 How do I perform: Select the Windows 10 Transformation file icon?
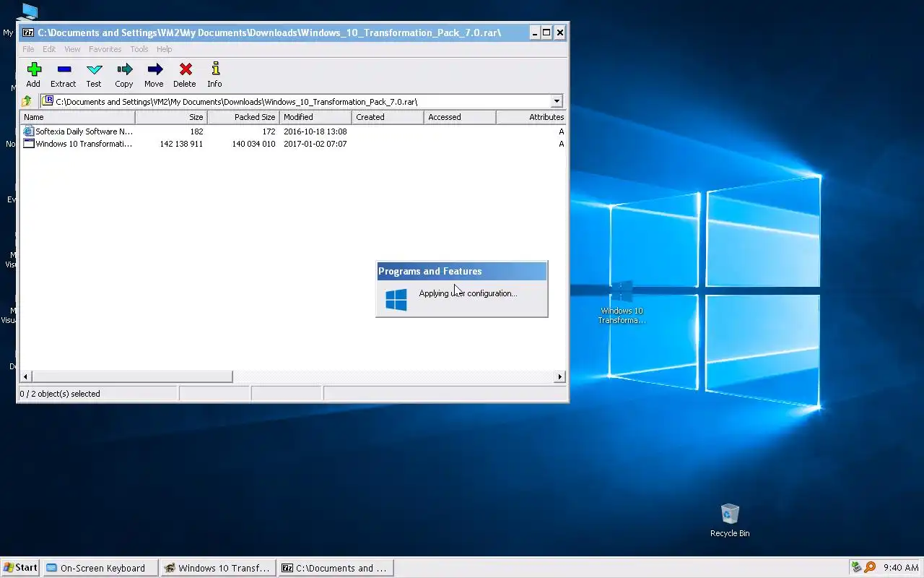click(x=29, y=144)
